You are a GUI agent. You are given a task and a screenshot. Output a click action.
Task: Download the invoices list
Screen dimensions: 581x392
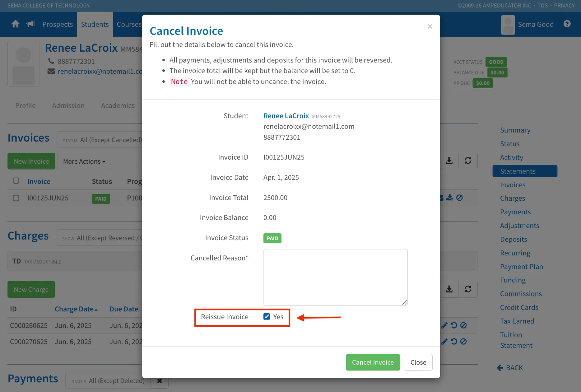click(449, 161)
